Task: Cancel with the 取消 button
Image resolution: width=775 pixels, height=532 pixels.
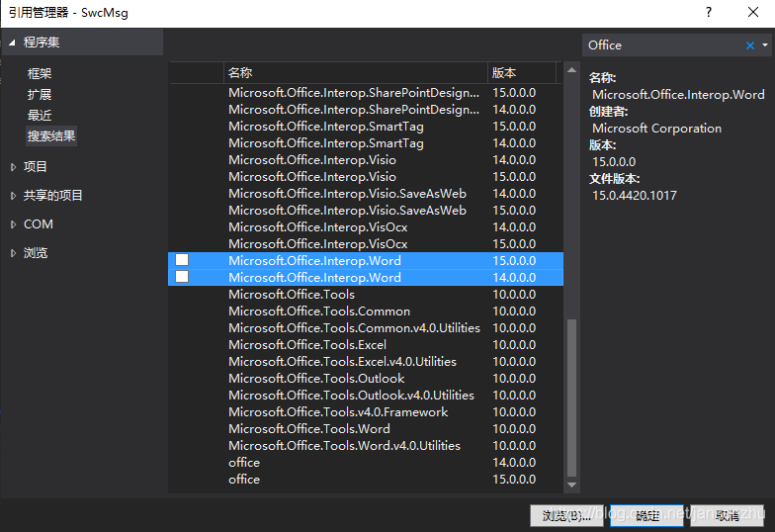Action: point(728,516)
